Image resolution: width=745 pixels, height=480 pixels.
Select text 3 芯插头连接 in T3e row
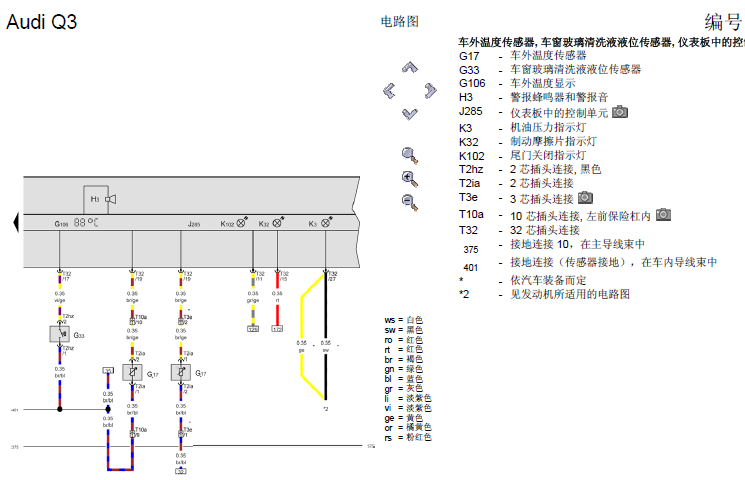click(542, 199)
